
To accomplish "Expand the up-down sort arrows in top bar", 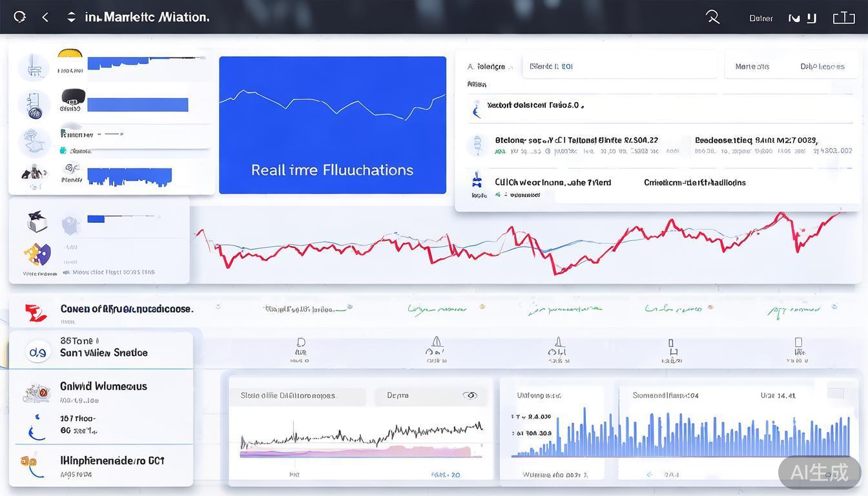I will tap(71, 17).
